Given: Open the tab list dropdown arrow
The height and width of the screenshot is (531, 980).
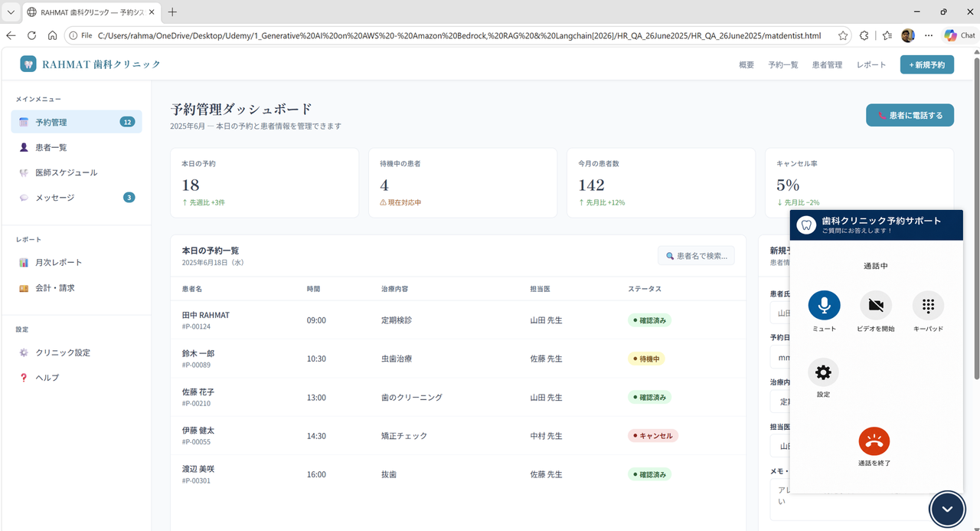Looking at the screenshot, I should (11, 12).
